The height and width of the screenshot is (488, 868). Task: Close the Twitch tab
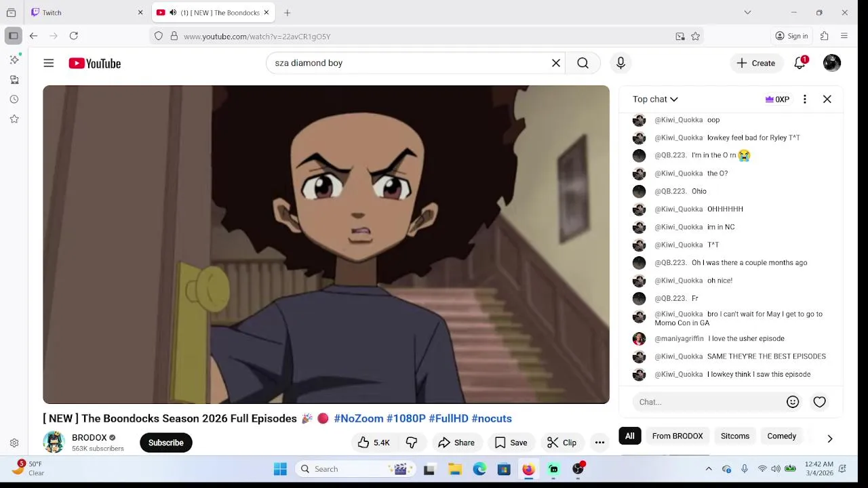(140, 12)
